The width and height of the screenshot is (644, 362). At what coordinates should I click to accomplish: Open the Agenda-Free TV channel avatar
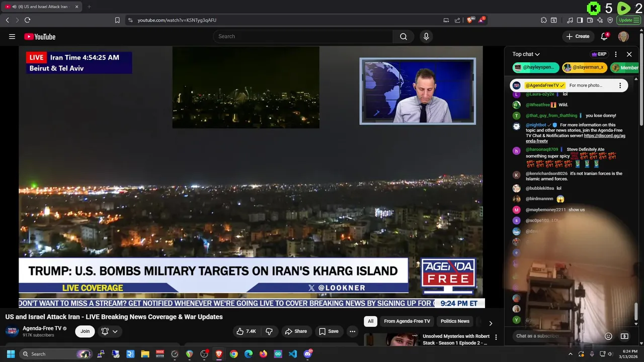(x=12, y=331)
